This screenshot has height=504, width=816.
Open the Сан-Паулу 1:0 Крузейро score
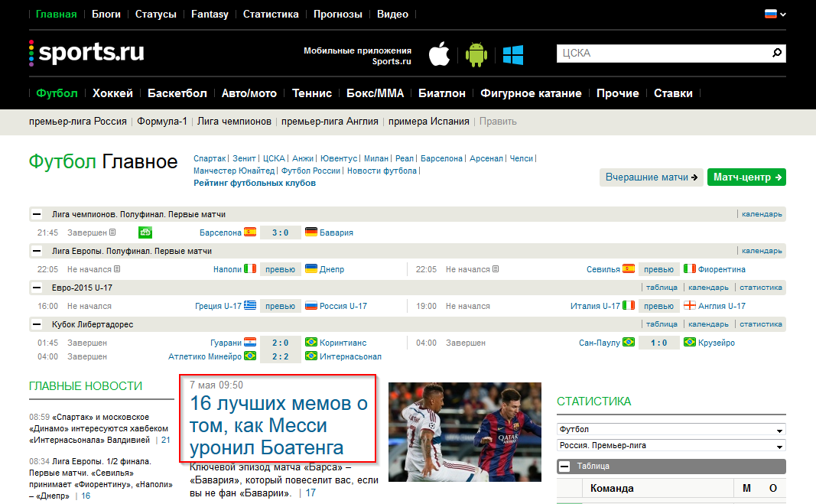pos(658,343)
